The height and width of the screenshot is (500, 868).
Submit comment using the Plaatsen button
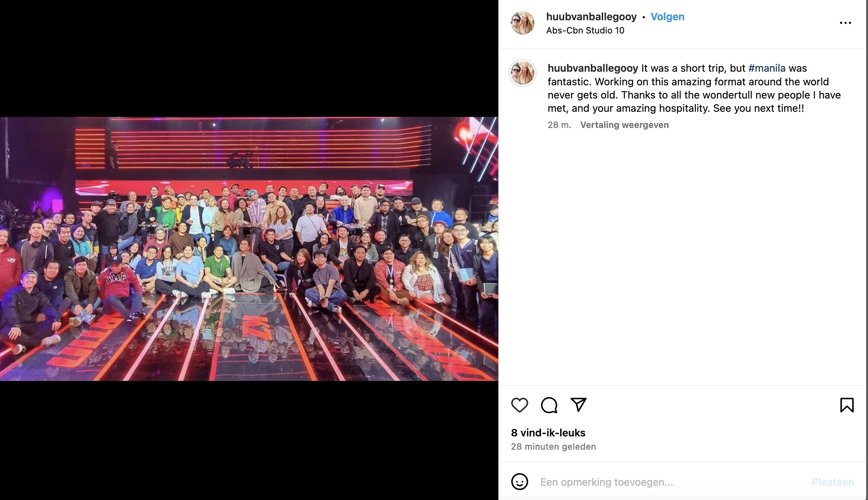pyautogui.click(x=833, y=482)
